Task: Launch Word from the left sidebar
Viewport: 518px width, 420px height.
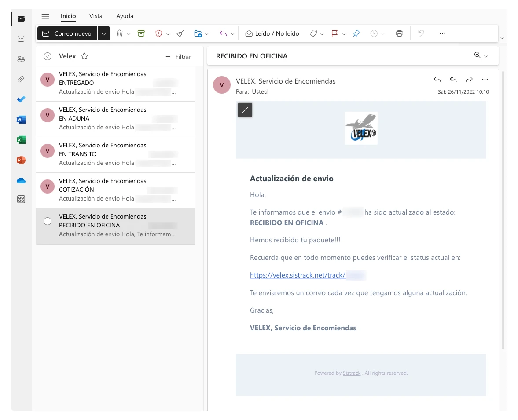Action: [x=21, y=120]
